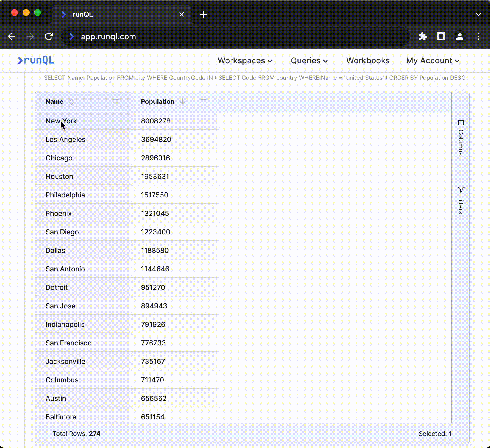The height and width of the screenshot is (448, 490).
Task: Expand the My Account dropdown
Action: [x=432, y=61]
